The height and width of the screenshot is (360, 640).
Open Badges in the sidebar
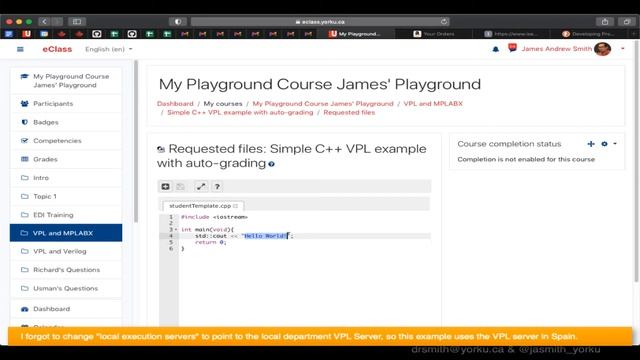click(66, 122)
